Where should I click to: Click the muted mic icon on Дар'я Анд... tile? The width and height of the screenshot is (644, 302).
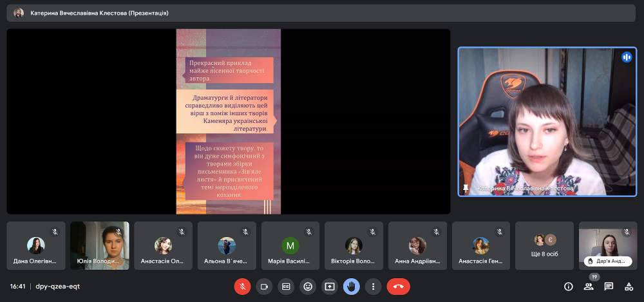(627, 232)
